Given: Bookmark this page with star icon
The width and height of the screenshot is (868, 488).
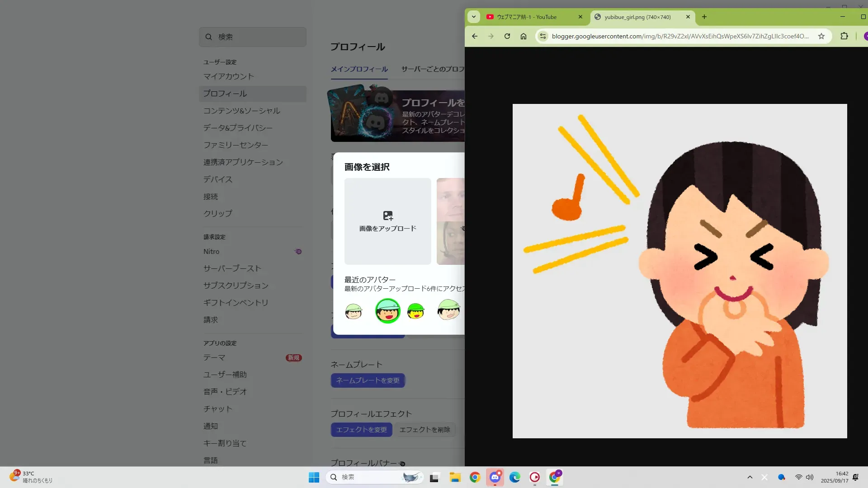Looking at the screenshot, I should click(x=821, y=36).
